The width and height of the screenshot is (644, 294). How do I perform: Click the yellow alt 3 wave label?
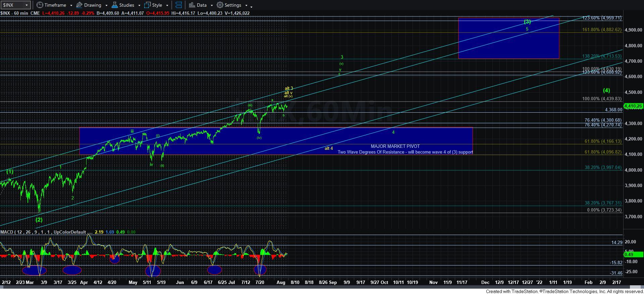289,89
